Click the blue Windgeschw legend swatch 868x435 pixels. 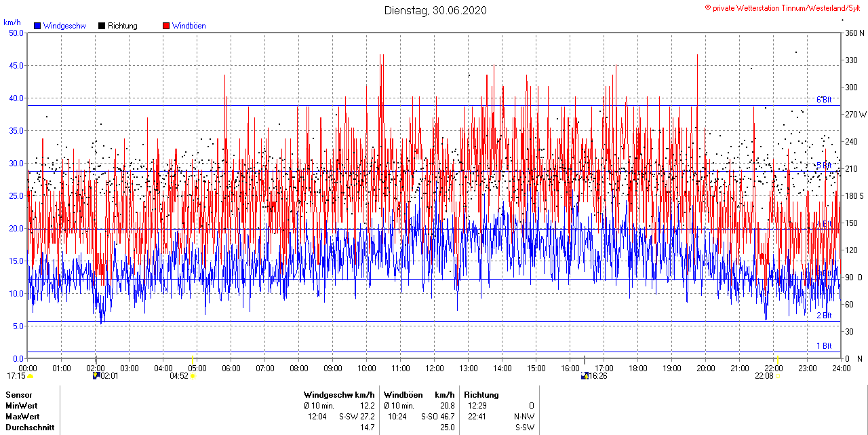(x=37, y=26)
